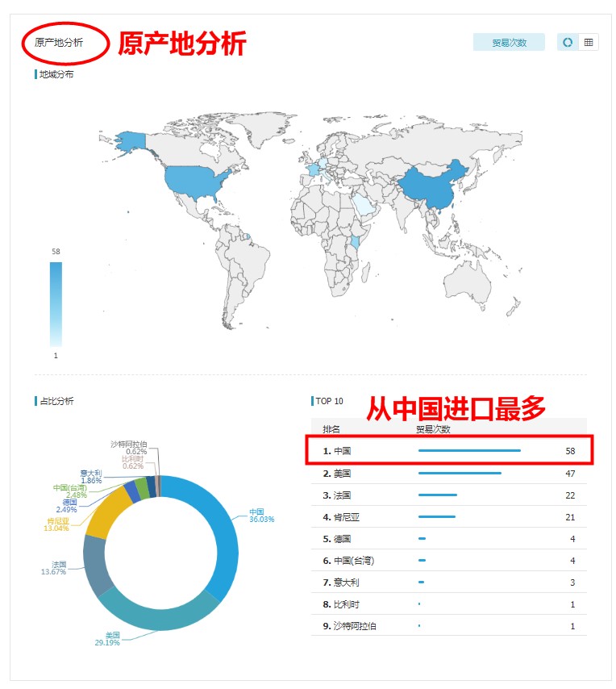Switch to the table grid view icon
Image resolution: width=616 pixels, height=689 pixels.
589,42
